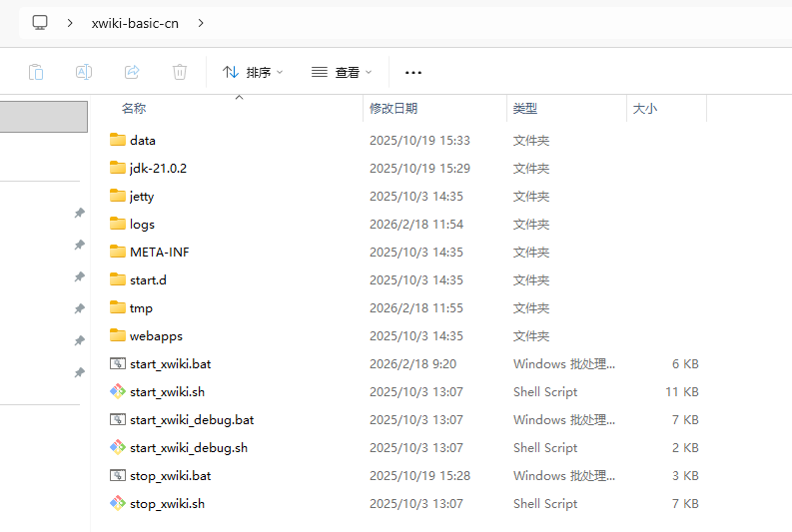The height and width of the screenshot is (532, 792).
Task: Select the file name start.d
Action: (148, 280)
